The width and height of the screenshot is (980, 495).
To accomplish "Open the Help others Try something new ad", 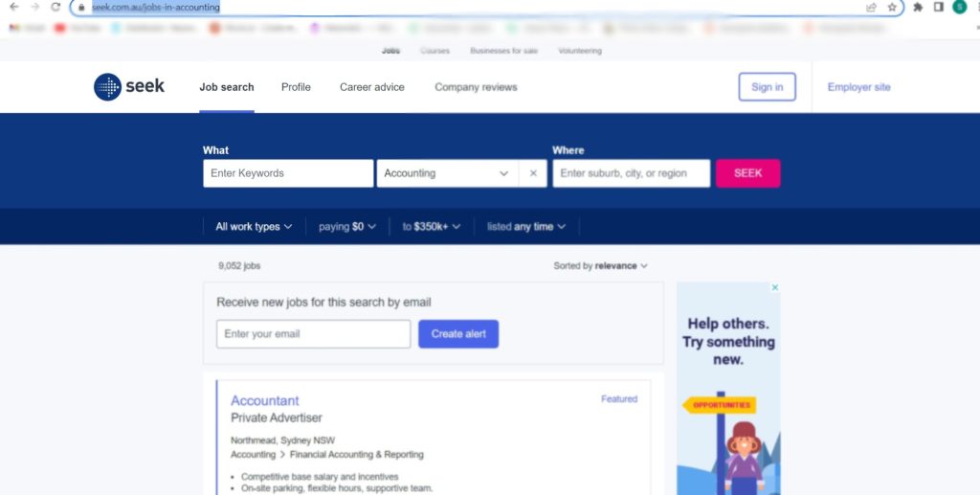I will tap(728, 389).
